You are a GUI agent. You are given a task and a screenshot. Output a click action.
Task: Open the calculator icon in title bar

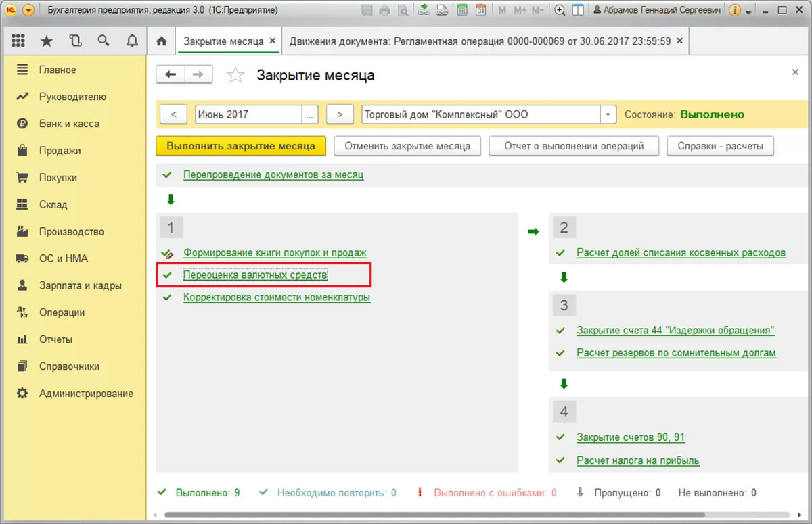point(462,11)
